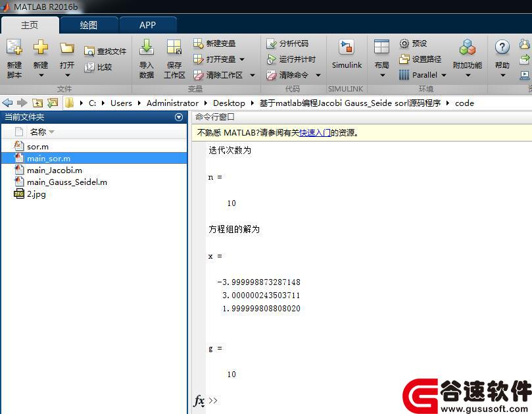The image size is (532, 414).
Task: Click Clear Commands (清除命令) button
Action: coord(287,75)
